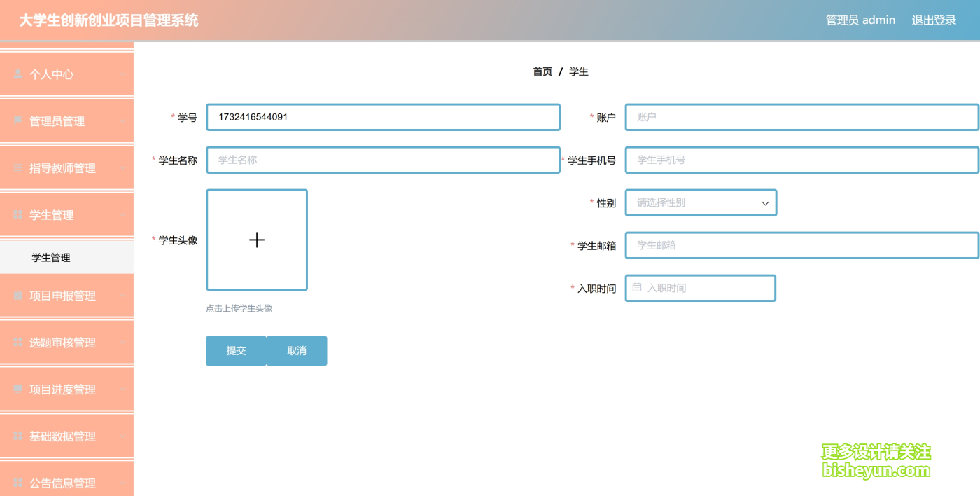Click the icon beside 项目进度管理

(18, 390)
